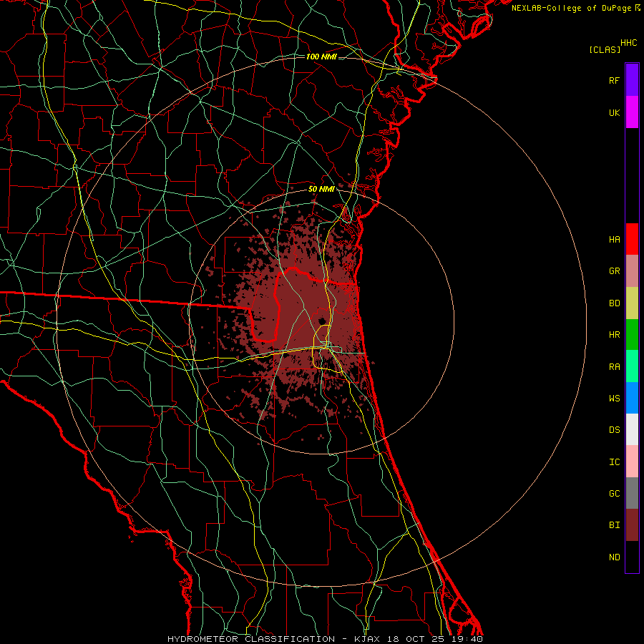The image size is (644, 644).
Task: Click the DS white legend swatch
Action: [x=632, y=429]
